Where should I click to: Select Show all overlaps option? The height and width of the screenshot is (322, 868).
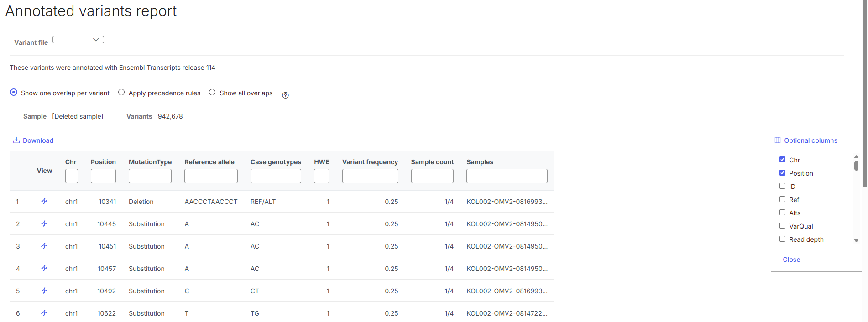(x=212, y=93)
